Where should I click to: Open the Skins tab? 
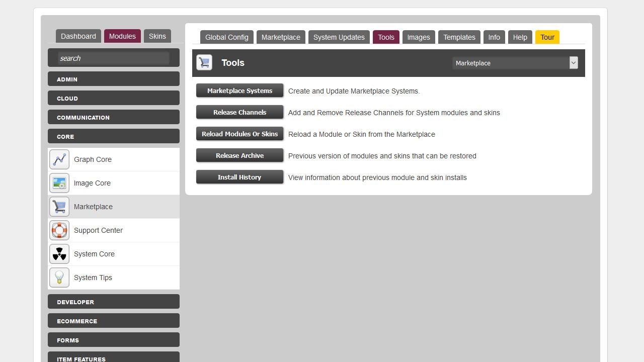pos(157,36)
